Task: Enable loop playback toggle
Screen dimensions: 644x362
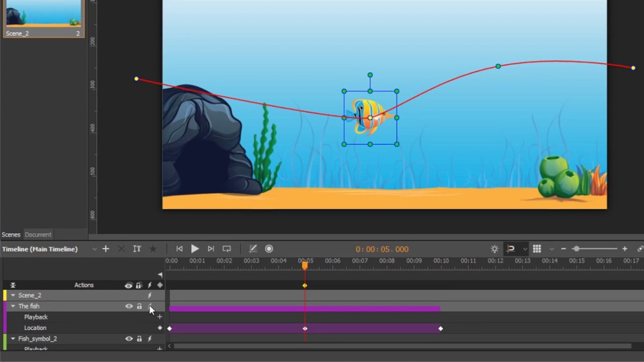Action: pos(226,248)
